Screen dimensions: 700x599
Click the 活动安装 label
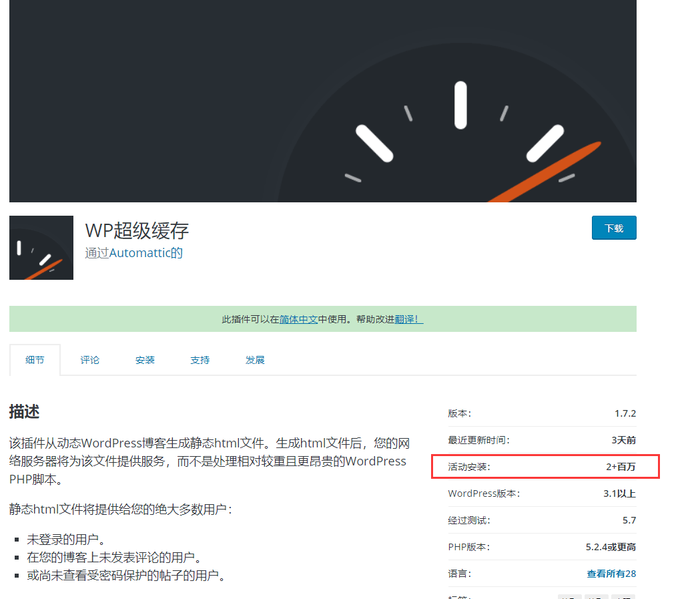point(468,467)
